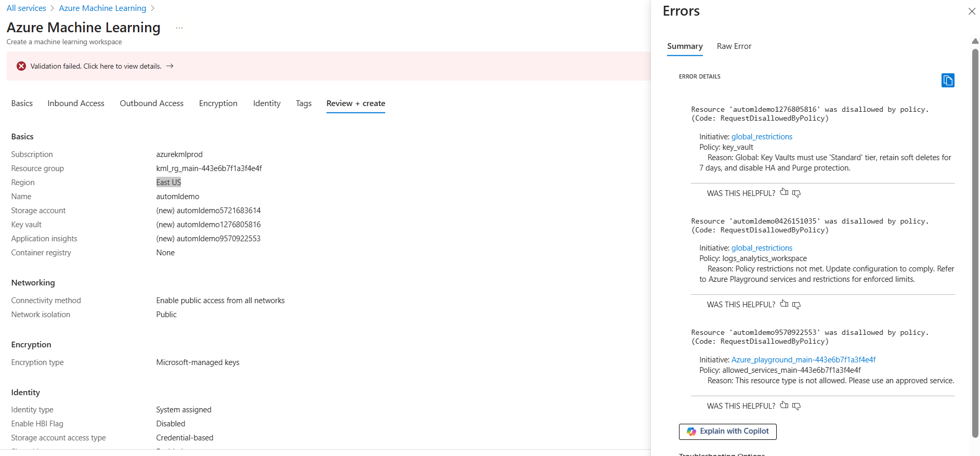Click the ERROR DETAILS heading
Screen dimensions: 980x456
699,76
